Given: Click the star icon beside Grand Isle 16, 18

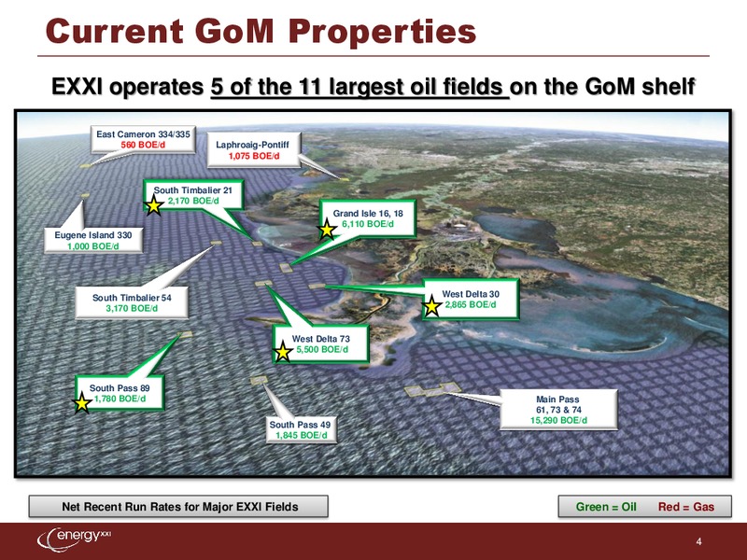Looking at the screenshot, I should pyautogui.click(x=327, y=230).
